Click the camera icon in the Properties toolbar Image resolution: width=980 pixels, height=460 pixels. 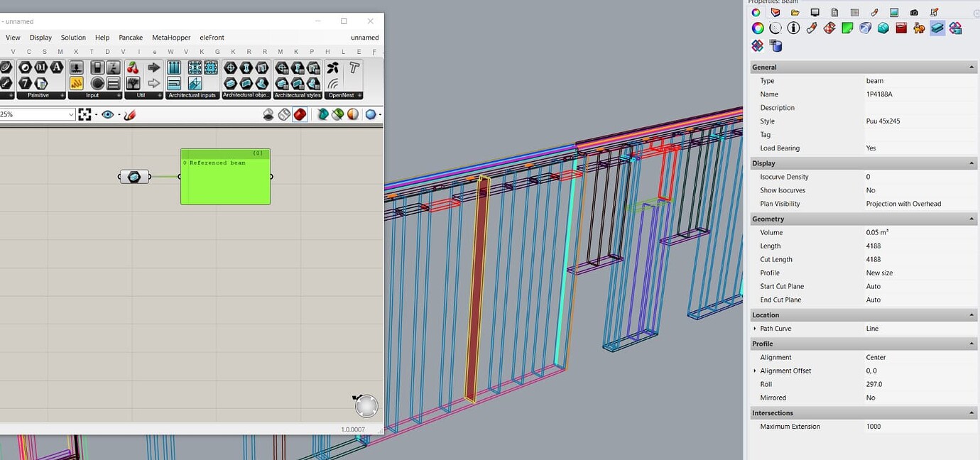[913, 13]
